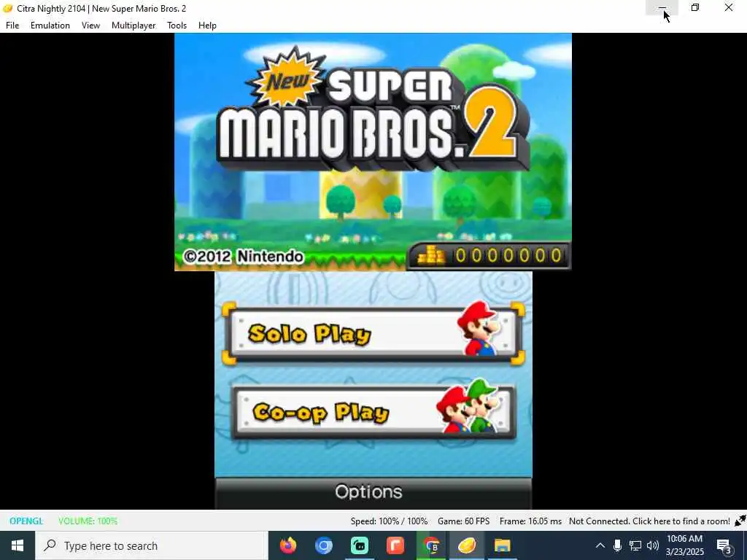
Task: Click the Game: 60 FPS status text
Action: tap(463, 521)
